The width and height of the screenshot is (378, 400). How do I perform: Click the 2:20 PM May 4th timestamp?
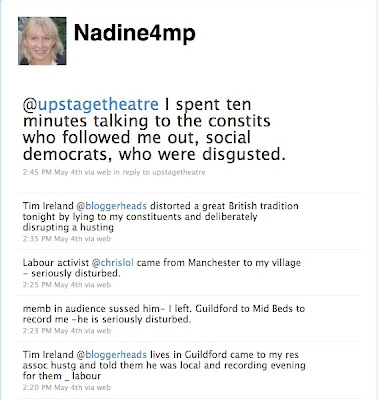point(50,387)
